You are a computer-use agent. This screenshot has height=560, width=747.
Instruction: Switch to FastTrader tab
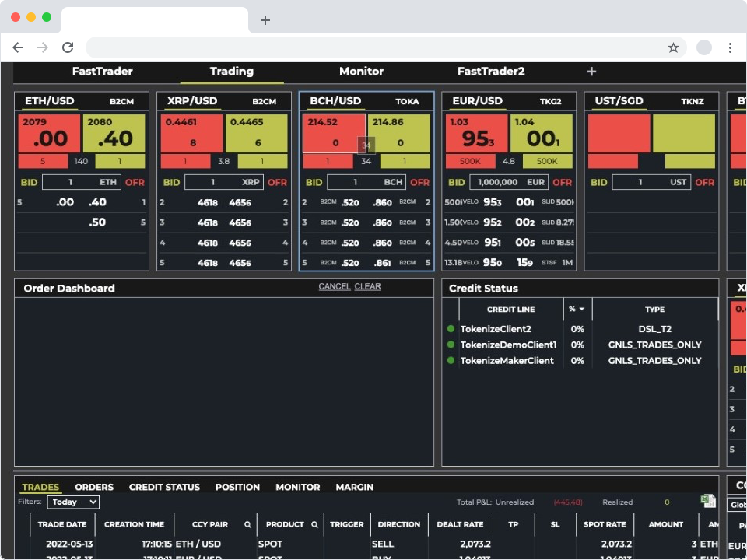pyautogui.click(x=103, y=72)
